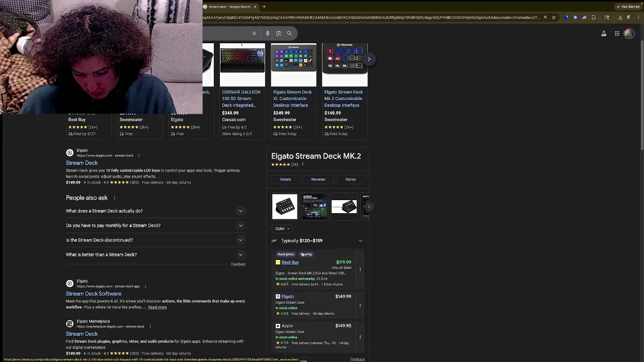The width and height of the screenshot is (644, 362).
Task: Click the Elgato favicon in first result
Action: (70, 152)
